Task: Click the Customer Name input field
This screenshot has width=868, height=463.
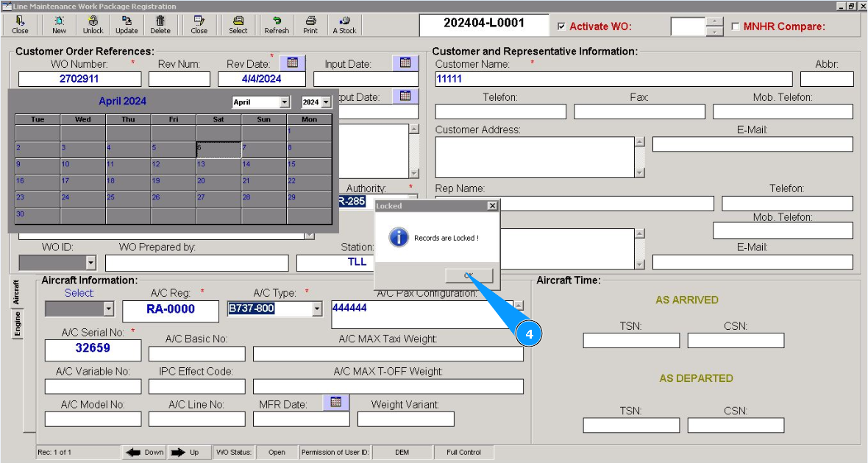Action: pyautogui.click(x=613, y=79)
